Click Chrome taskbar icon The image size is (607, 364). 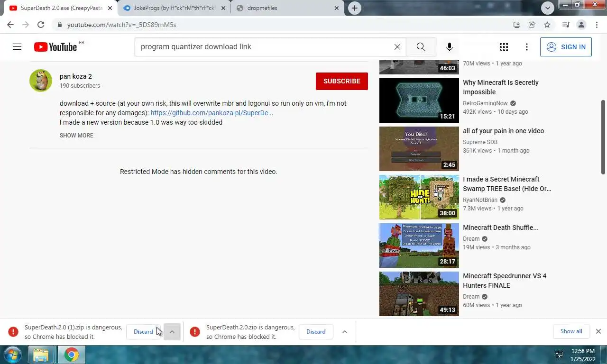[72, 355]
